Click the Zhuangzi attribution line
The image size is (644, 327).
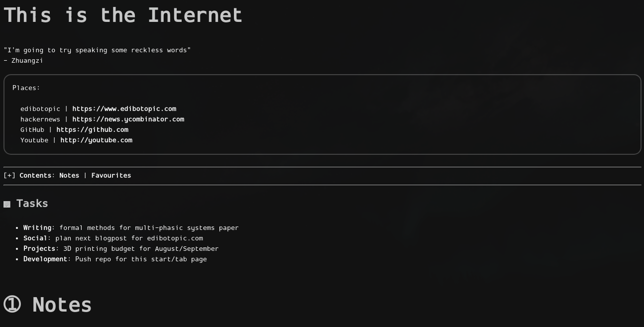23,60
